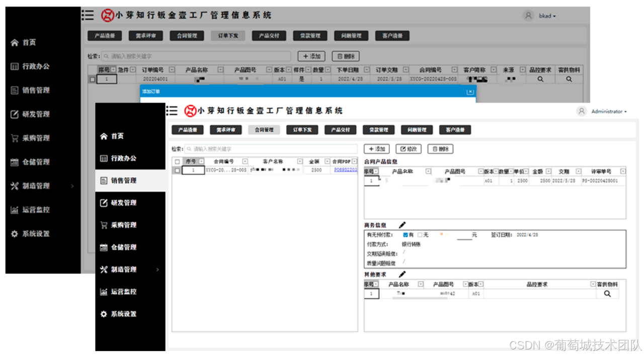Click the 首页 home icon in back window sidebar
Screen dimensions: 644x356
pyautogui.click(x=15, y=43)
